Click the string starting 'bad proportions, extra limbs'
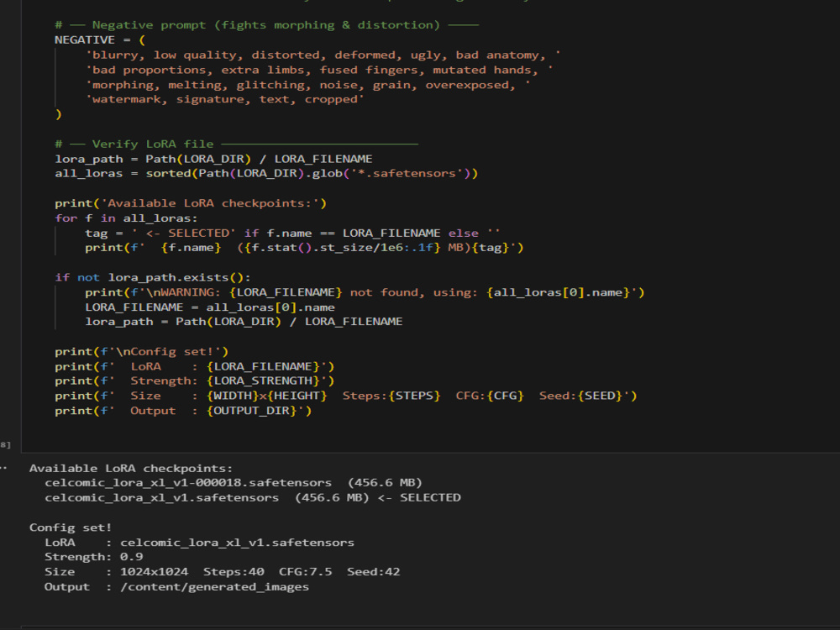Screen dimensions: 840x630 click(319, 71)
